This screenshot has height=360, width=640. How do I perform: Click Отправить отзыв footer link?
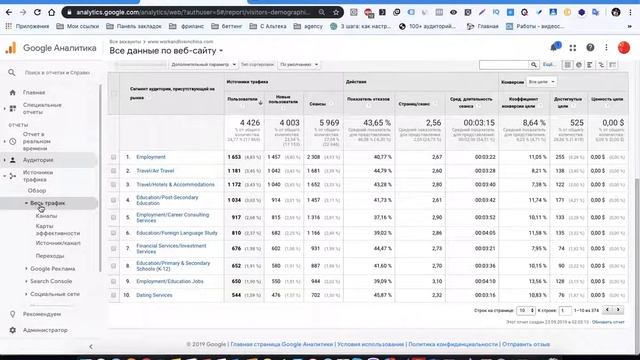point(526,344)
